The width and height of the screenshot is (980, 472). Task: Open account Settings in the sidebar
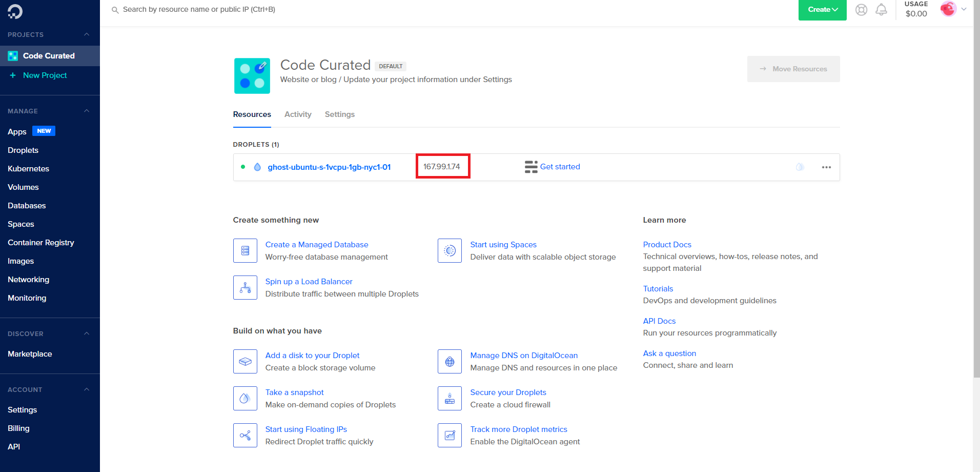pos(22,410)
